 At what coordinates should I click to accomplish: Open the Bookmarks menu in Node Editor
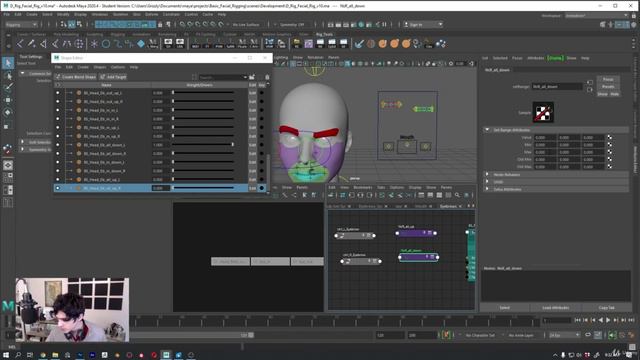click(363, 187)
